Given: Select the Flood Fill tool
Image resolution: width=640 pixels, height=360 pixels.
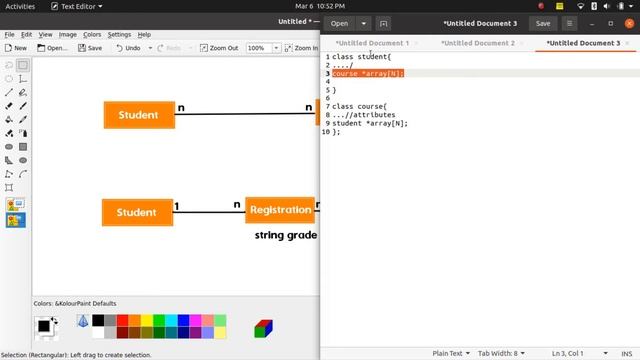Looking at the screenshot, I should (x=9, y=120).
